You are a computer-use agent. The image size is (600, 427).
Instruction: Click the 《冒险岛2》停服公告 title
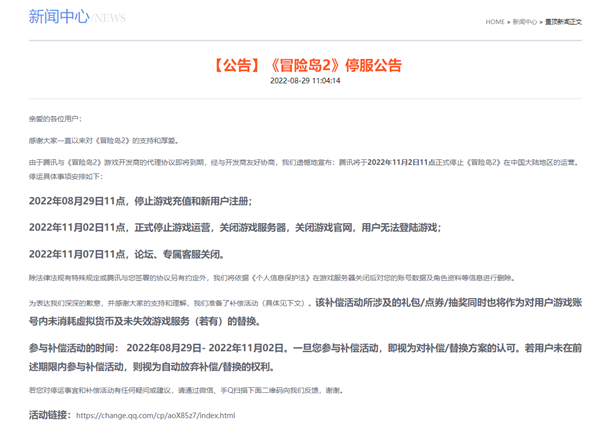coord(307,65)
